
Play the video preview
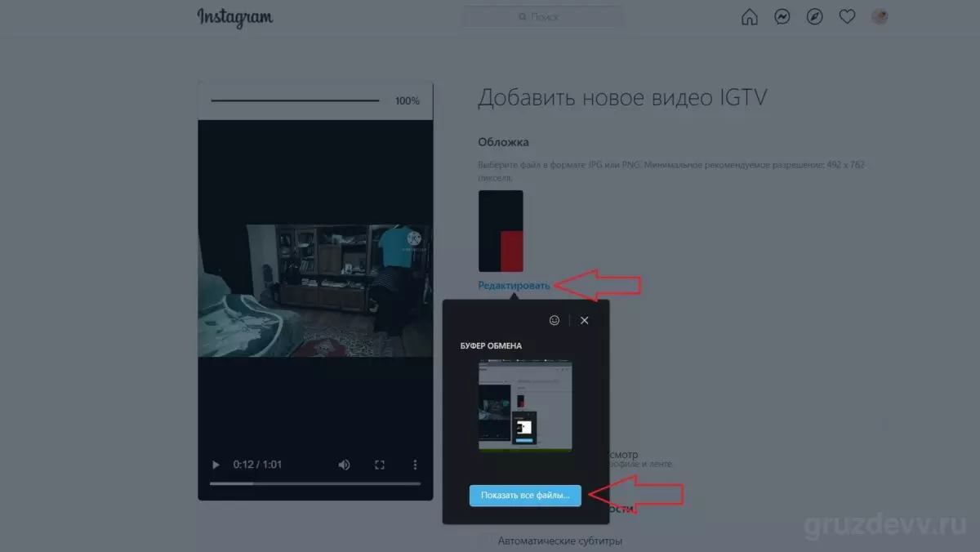coord(216,465)
